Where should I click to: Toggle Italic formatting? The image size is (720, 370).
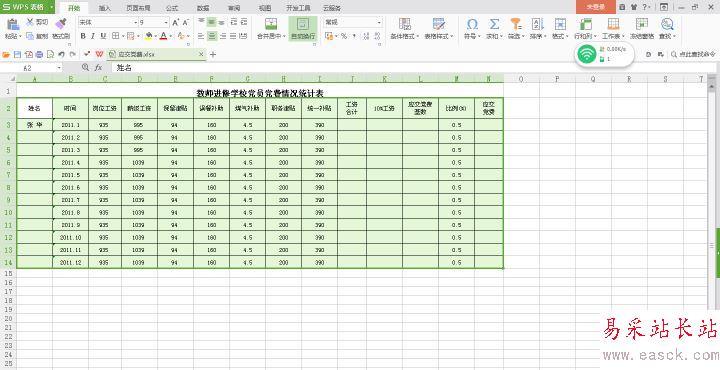(x=93, y=36)
